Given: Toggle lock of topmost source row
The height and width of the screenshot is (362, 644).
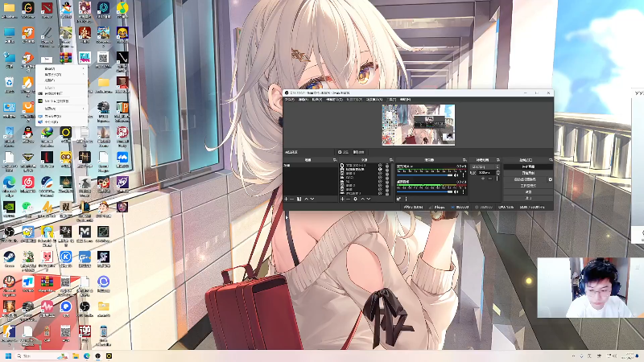Looking at the screenshot, I should (387, 165).
